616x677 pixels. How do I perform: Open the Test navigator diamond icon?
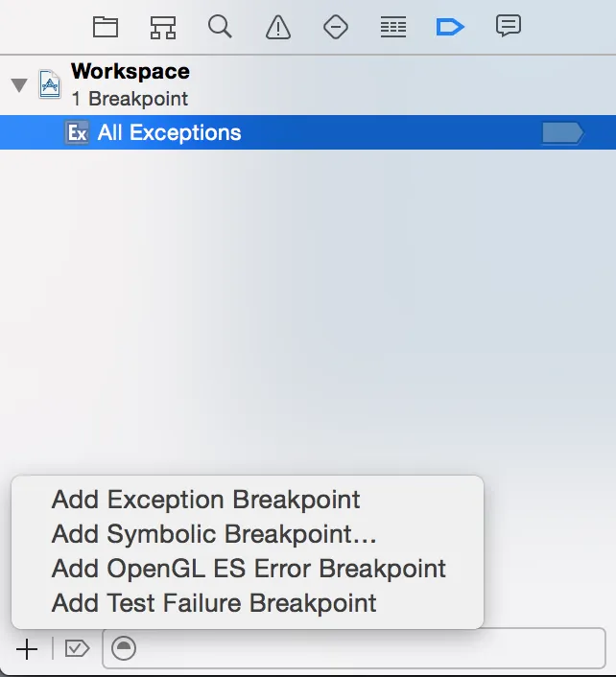point(335,27)
